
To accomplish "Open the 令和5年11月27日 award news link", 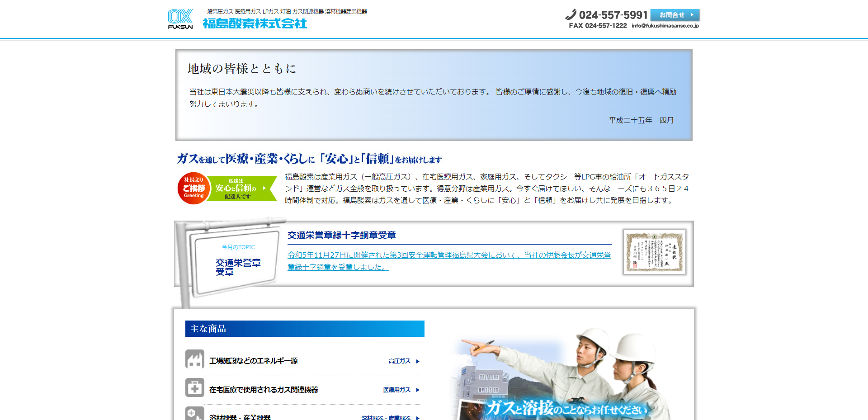I will [x=449, y=261].
